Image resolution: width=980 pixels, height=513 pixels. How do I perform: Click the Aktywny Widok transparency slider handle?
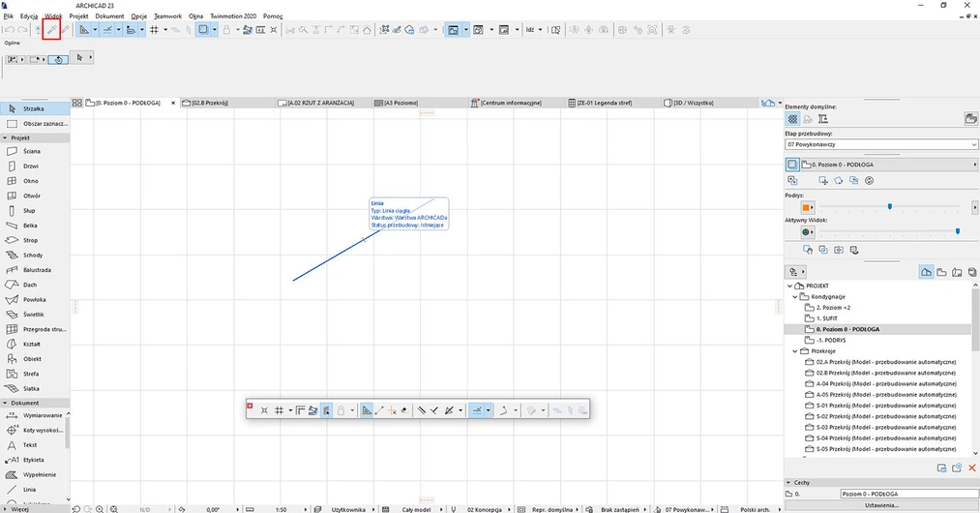coord(957,231)
